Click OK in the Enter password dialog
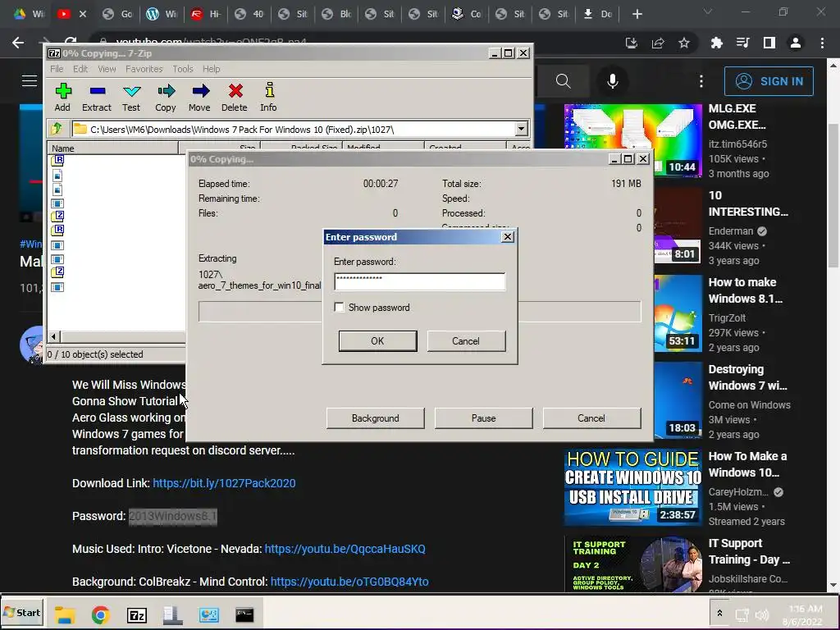 click(377, 340)
